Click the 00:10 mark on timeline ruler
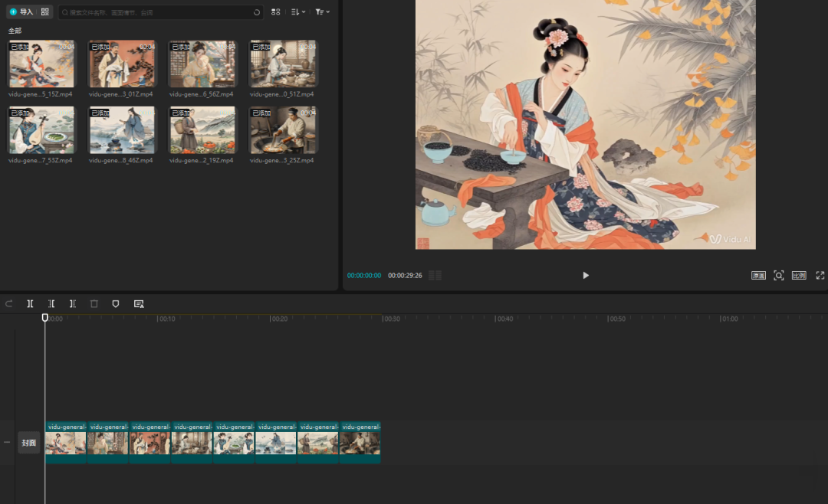 [x=167, y=319]
